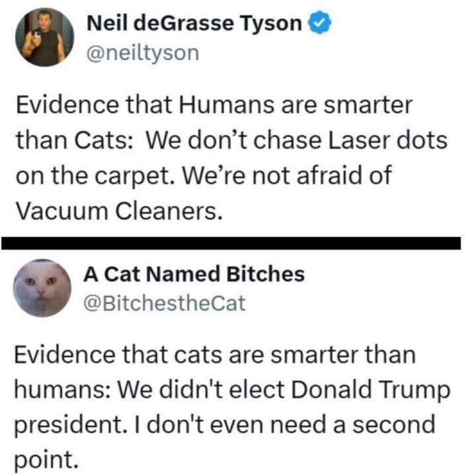Click the black divider bar between tweets

(237, 243)
